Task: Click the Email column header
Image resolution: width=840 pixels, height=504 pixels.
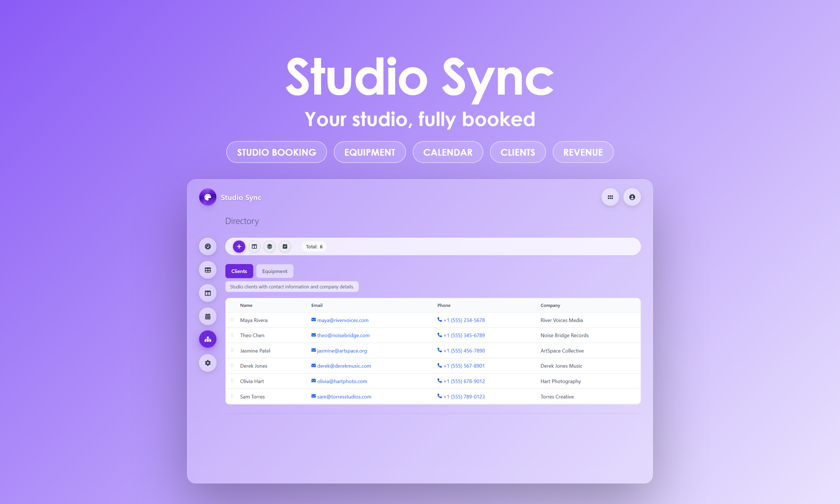Action: click(317, 305)
